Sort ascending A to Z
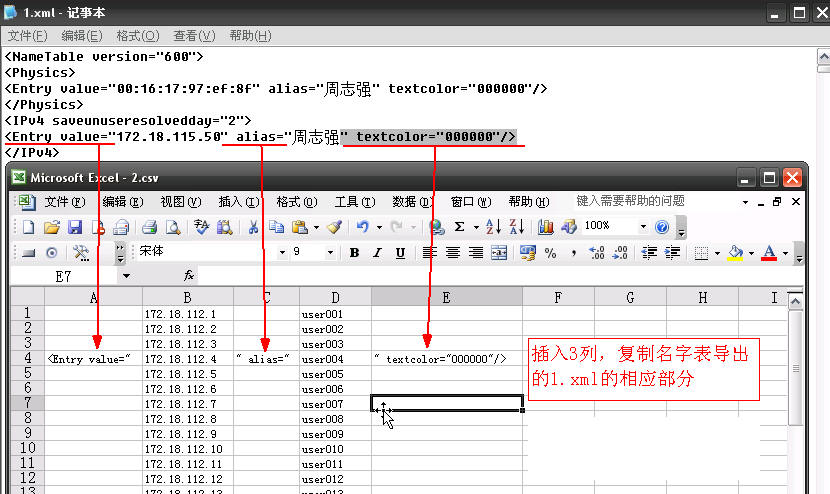This screenshot has height=494, width=830. [493, 227]
